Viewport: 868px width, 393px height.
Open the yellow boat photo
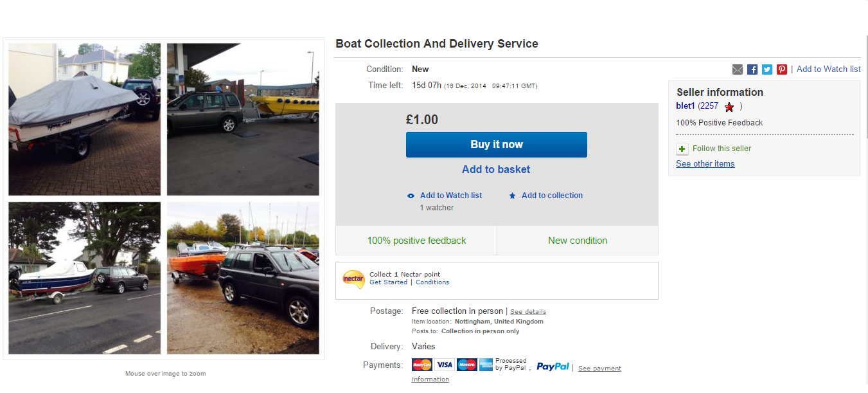[x=243, y=119]
